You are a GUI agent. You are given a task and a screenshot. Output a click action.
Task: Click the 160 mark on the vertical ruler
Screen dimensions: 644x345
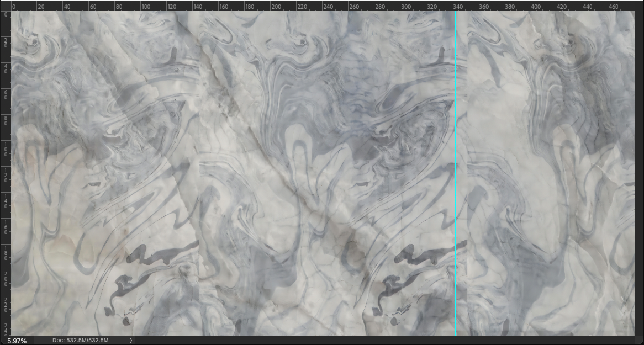(6, 225)
